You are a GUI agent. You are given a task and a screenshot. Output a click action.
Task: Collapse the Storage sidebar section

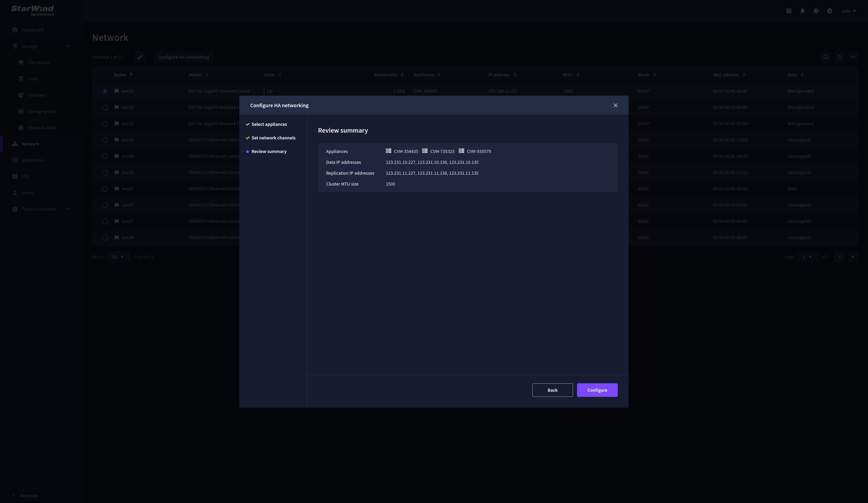pos(68,46)
